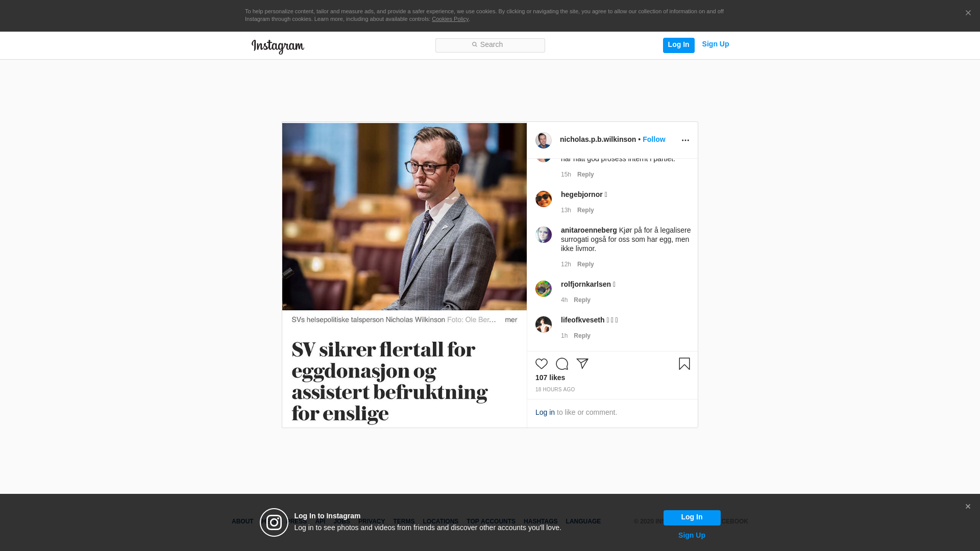Viewport: 980px width, 551px height.
Task: Open hegebjornor's profile
Action: (x=582, y=194)
